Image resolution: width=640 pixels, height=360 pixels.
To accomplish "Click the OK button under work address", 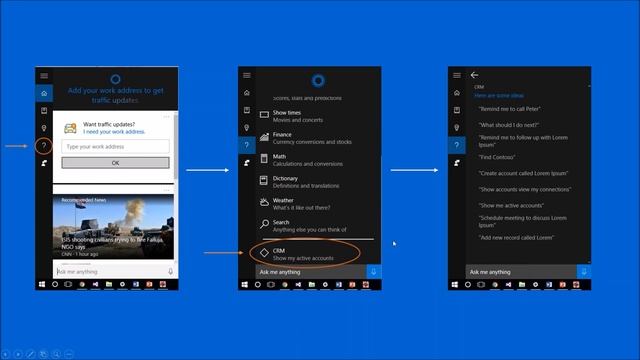I will coord(116,163).
